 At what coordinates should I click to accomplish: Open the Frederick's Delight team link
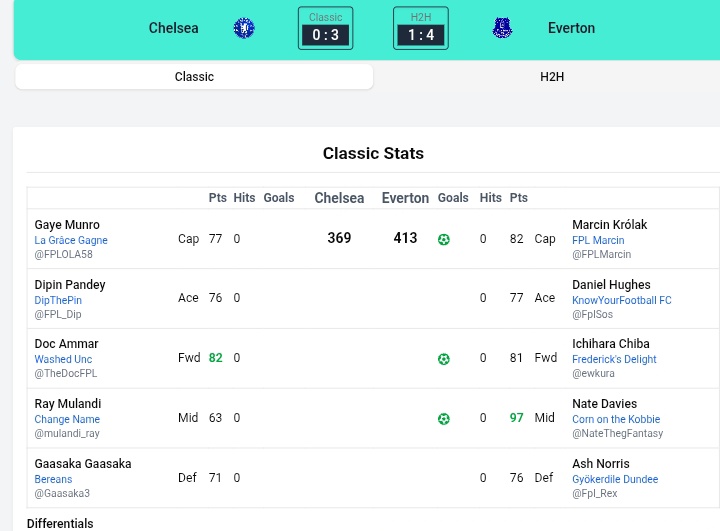coord(614,359)
